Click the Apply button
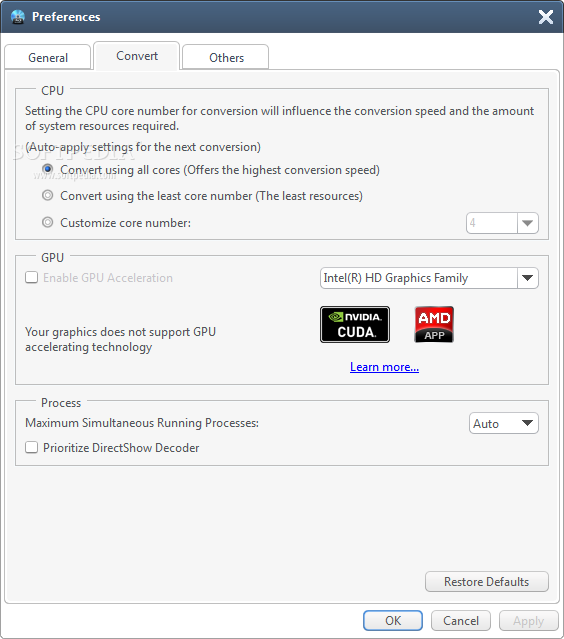 click(529, 621)
